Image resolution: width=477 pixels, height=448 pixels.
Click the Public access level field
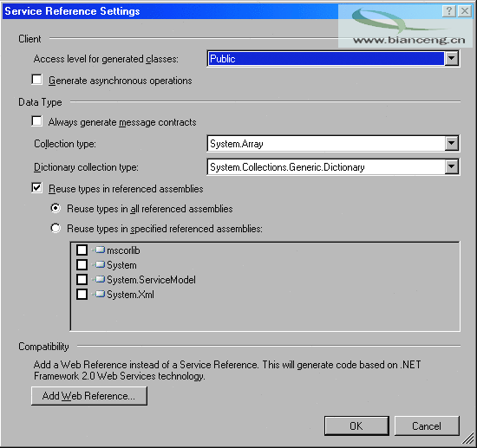326,58
